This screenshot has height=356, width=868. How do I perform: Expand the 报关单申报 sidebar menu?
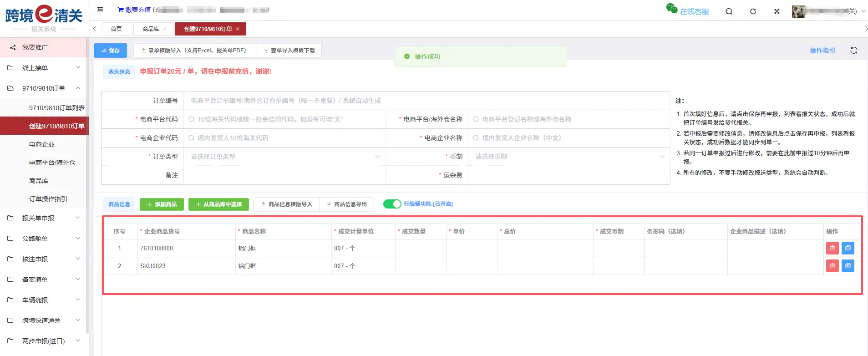pos(43,218)
